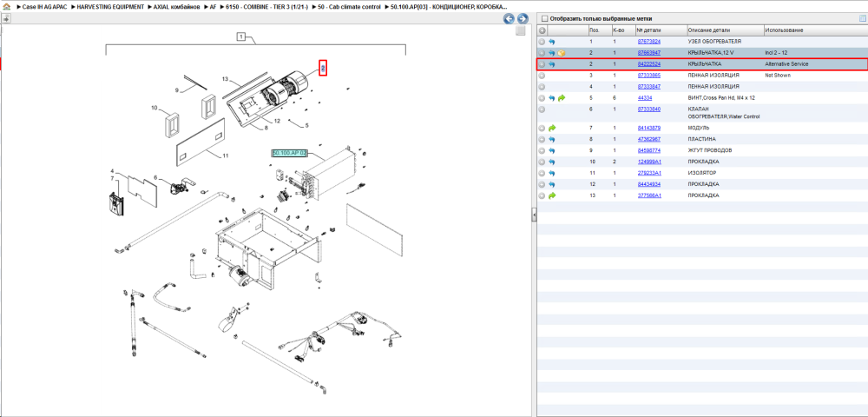Open the package icon for part 87663947
This screenshot has width=868, height=417.
click(x=562, y=53)
